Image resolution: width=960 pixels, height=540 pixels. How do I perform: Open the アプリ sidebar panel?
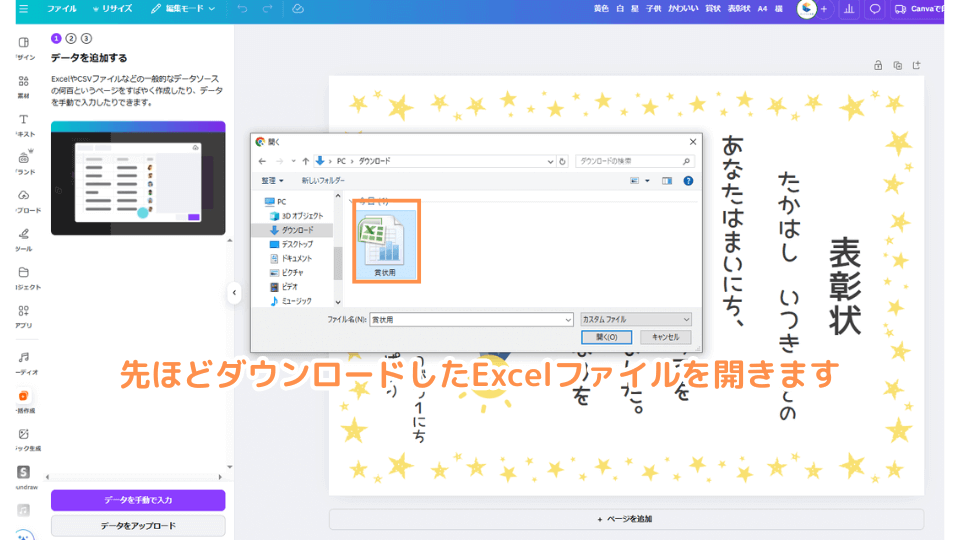click(x=23, y=317)
